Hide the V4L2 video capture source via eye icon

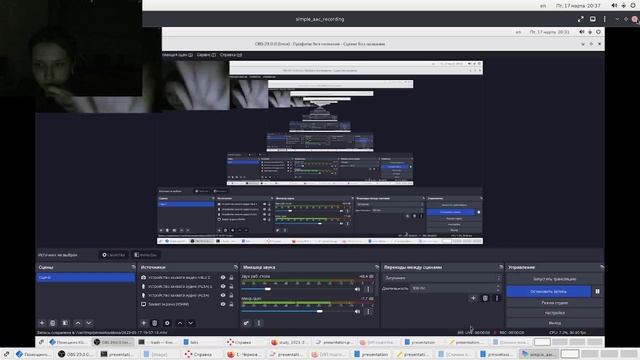coord(223,278)
